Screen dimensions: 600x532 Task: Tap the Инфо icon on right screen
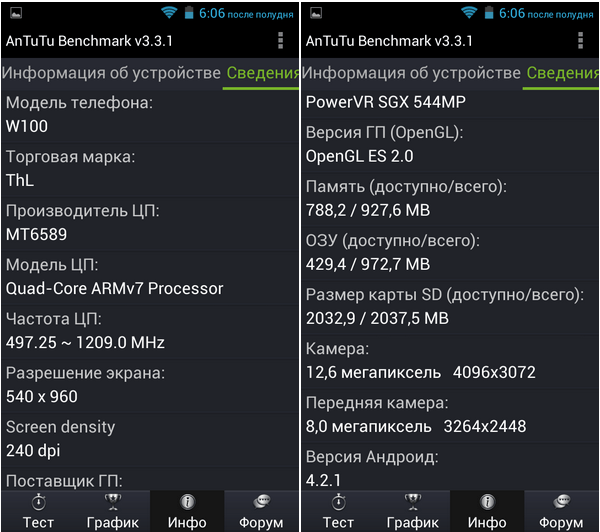[x=487, y=502]
